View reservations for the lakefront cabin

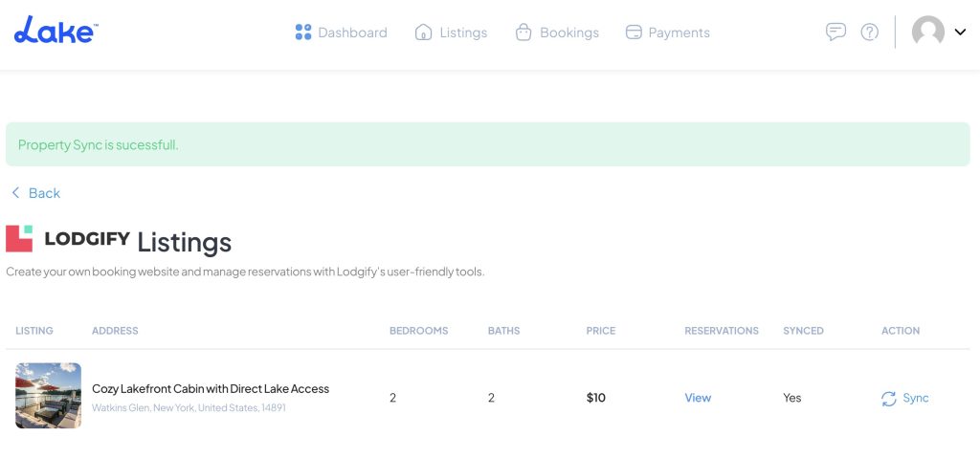pos(698,398)
